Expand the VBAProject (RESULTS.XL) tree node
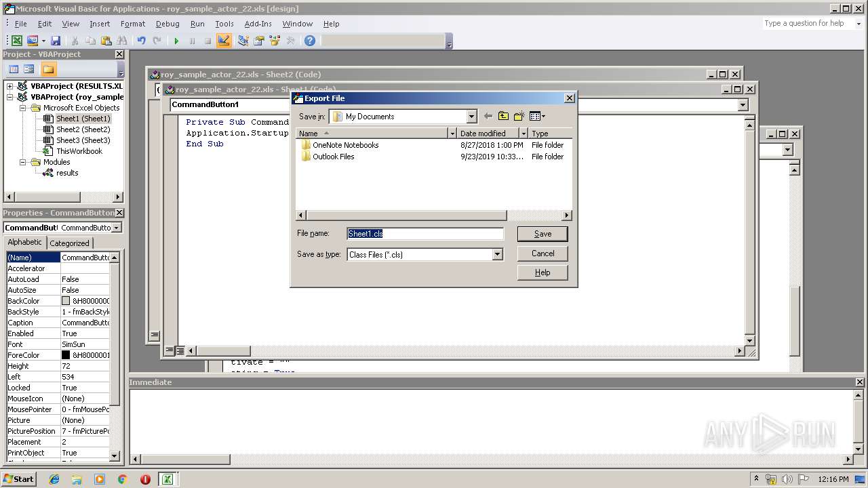 pyautogui.click(x=9, y=86)
